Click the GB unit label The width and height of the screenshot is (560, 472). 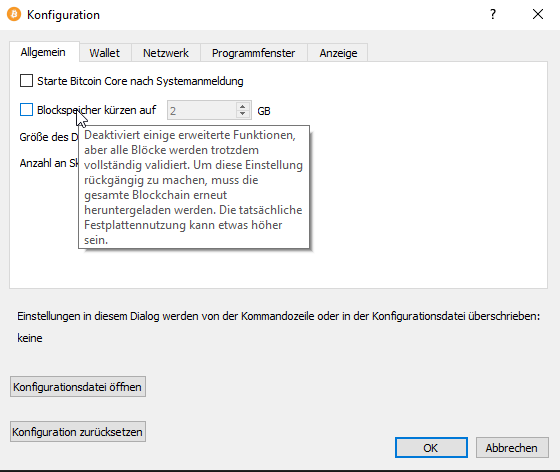tap(264, 111)
